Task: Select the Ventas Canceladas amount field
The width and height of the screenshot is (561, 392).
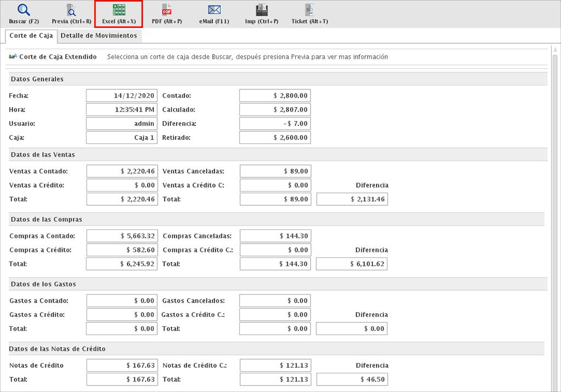Action: pos(275,171)
